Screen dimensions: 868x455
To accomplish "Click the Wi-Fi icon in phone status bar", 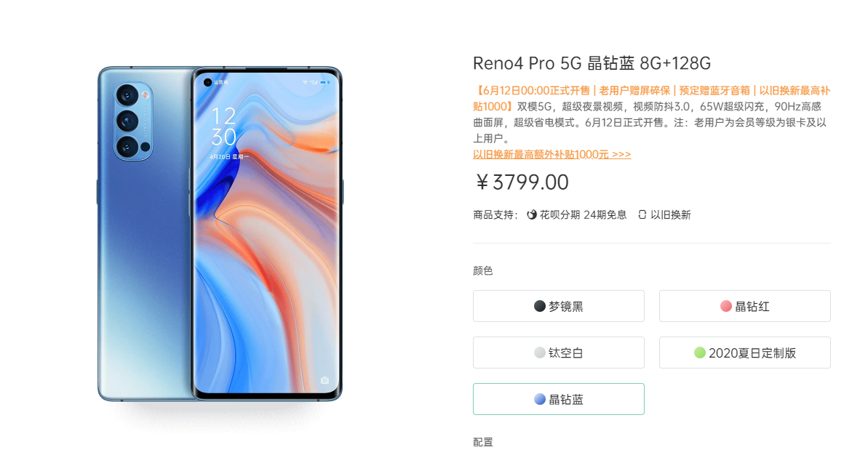I will click(305, 82).
